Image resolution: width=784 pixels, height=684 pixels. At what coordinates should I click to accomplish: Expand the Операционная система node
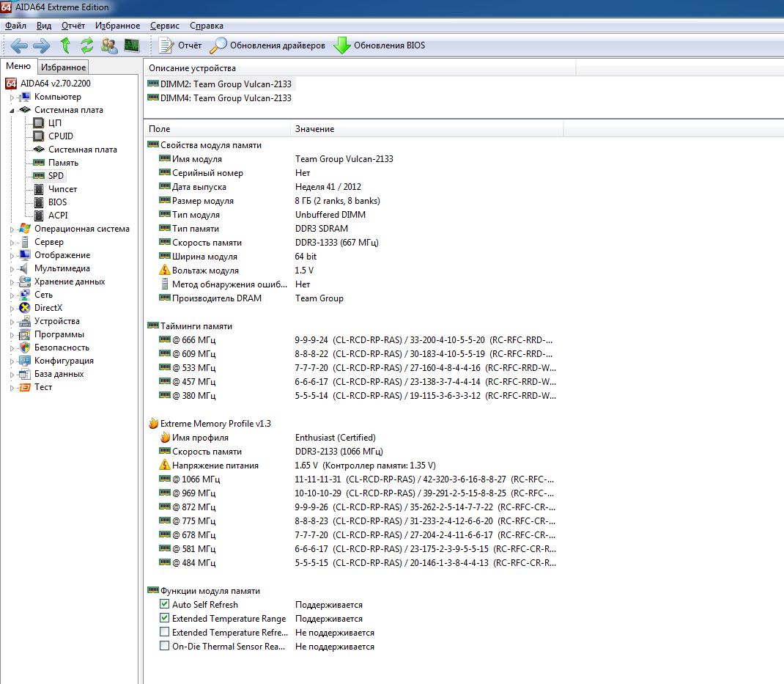12,229
